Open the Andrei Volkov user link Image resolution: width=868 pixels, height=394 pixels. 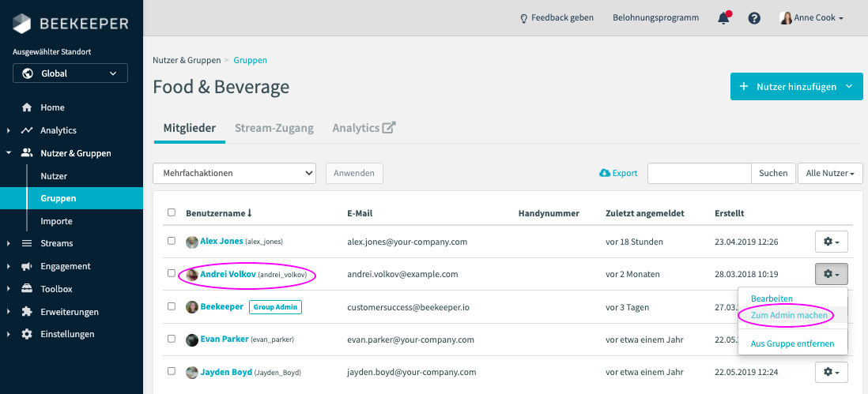(x=227, y=274)
